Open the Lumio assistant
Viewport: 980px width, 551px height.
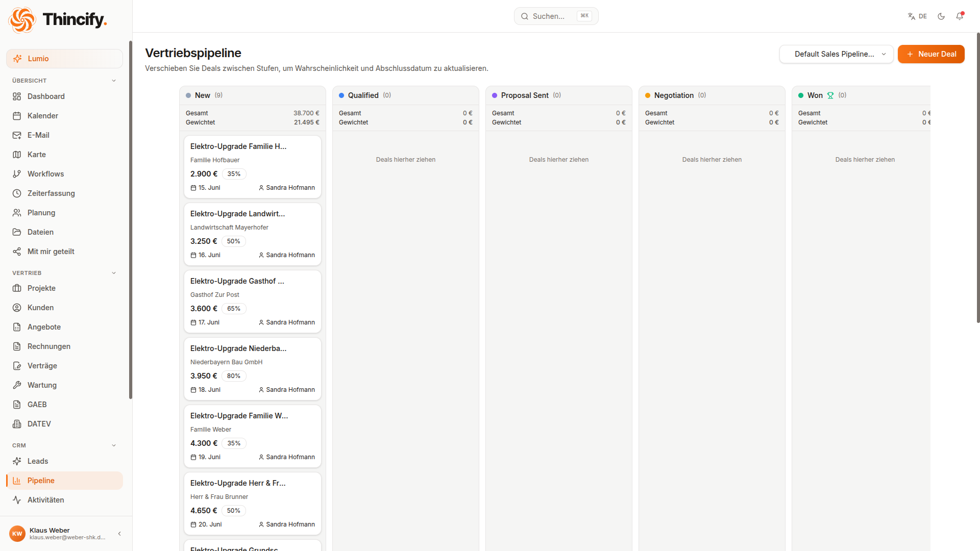(x=64, y=59)
